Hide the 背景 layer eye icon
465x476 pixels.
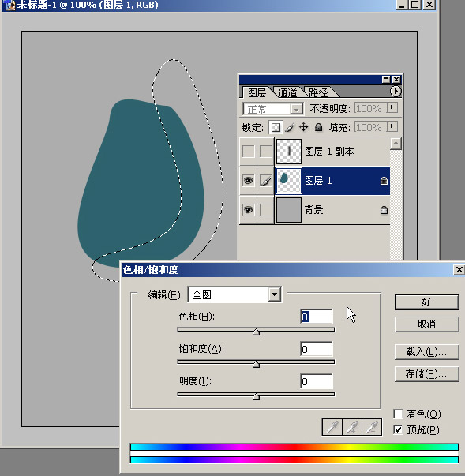point(248,209)
